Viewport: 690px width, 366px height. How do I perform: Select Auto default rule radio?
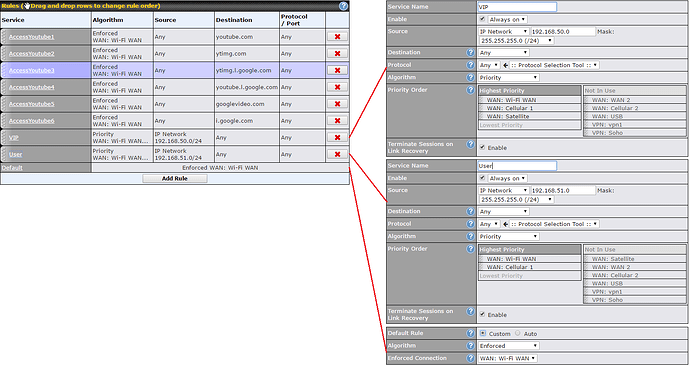[x=518, y=333]
